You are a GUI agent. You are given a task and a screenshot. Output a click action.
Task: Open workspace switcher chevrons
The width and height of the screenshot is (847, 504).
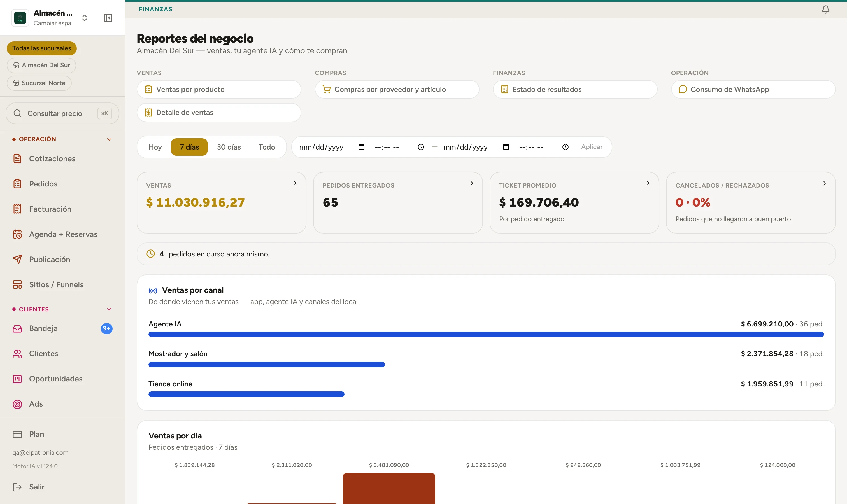click(x=85, y=18)
